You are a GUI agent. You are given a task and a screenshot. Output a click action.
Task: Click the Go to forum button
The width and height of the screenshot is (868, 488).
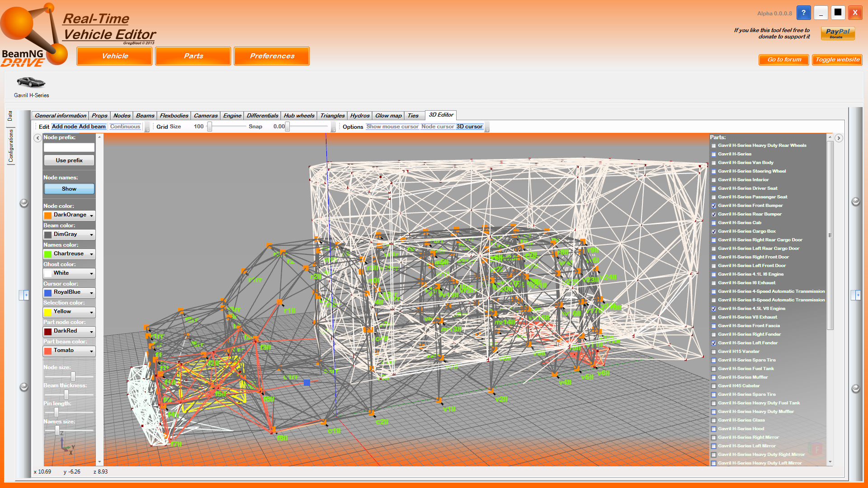point(784,60)
